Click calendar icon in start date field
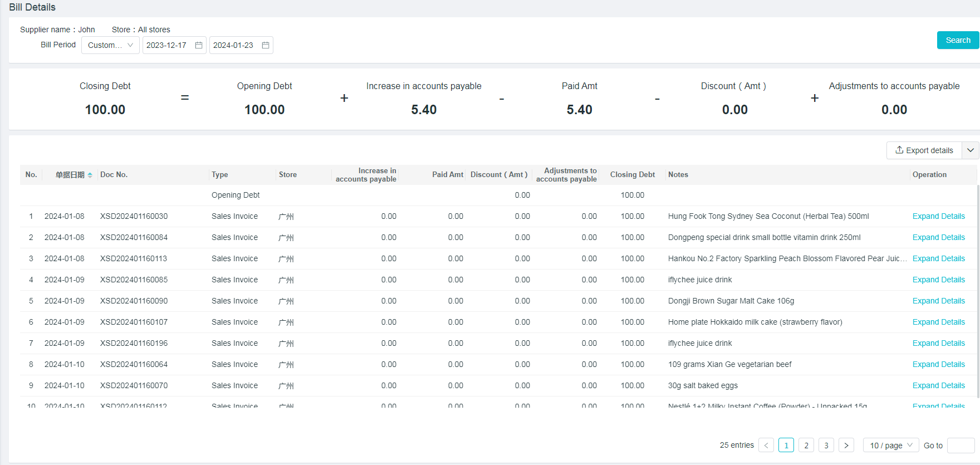This screenshot has height=465, width=980. [199, 45]
